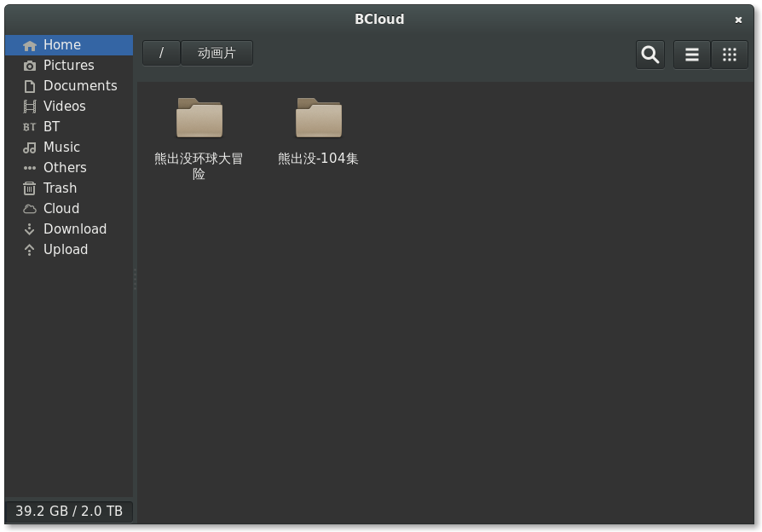The height and width of the screenshot is (532, 762).
Task: Open the Trash section
Action: [x=60, y=188]
